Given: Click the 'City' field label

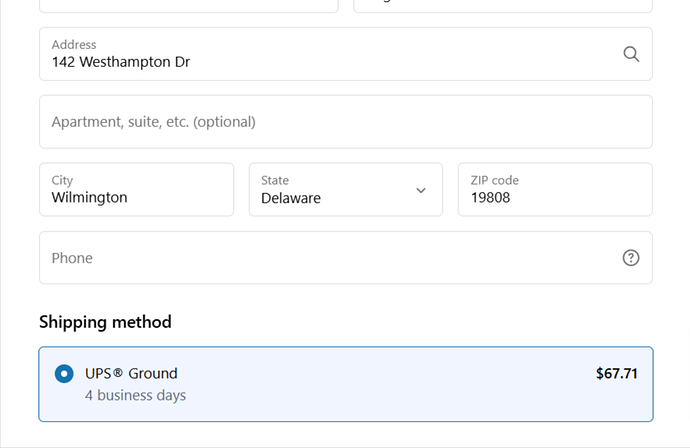Looking at the screenshot, I should click(62, 180).
